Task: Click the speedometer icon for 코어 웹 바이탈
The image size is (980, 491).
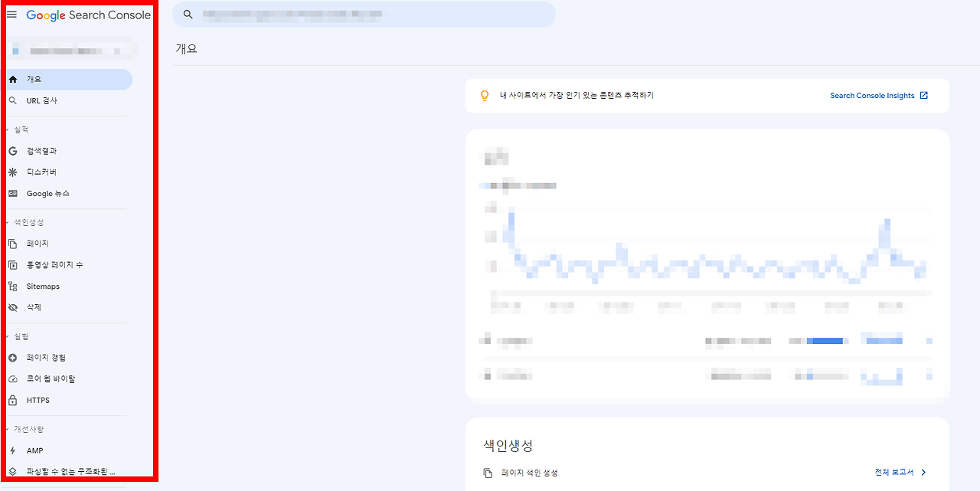Action: click(x=12, y=379)
